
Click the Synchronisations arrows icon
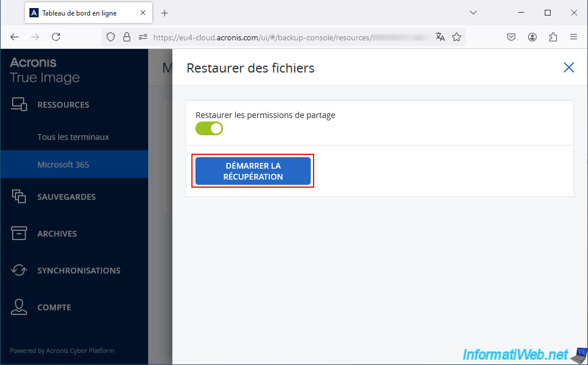pos(19,270)
